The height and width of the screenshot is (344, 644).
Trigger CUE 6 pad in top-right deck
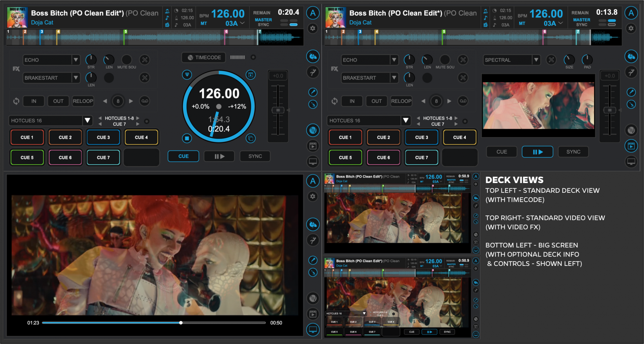click(383, 158)
